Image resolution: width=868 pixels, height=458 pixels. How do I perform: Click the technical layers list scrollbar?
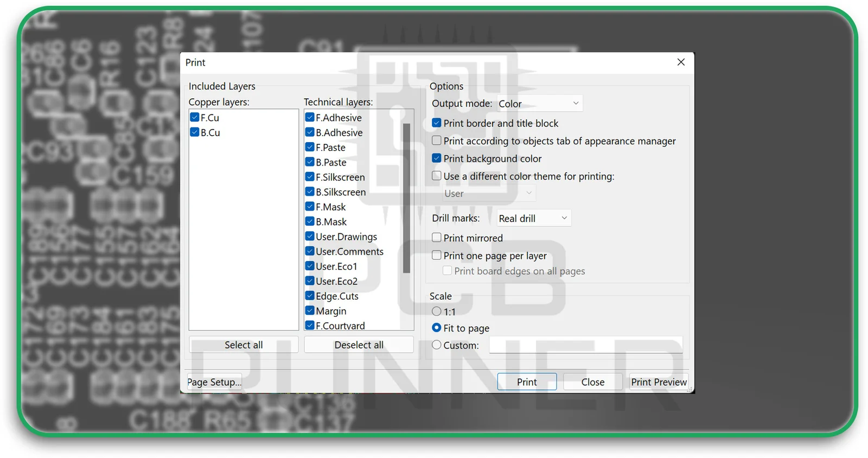[406, 198]
